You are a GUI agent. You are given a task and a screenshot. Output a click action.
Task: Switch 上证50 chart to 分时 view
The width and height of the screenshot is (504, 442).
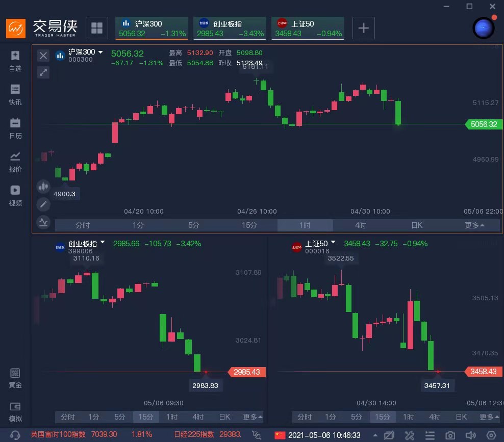pos(305,417)
